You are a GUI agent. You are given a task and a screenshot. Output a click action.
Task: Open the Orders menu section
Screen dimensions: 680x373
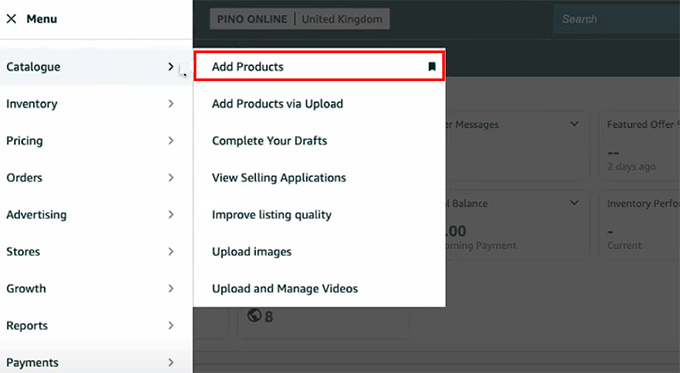pos(96,177)
